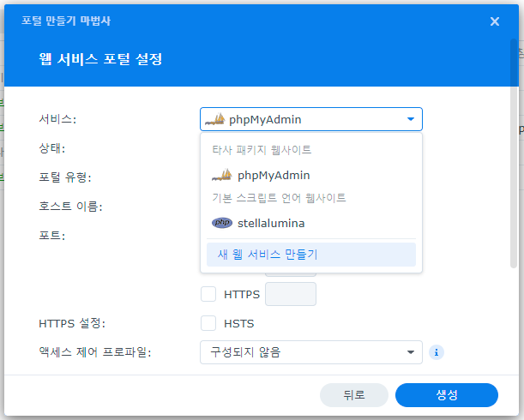Screen dimensions: 524x420
Task: Choose stellalumina from the service list
Action: [271, 223]
